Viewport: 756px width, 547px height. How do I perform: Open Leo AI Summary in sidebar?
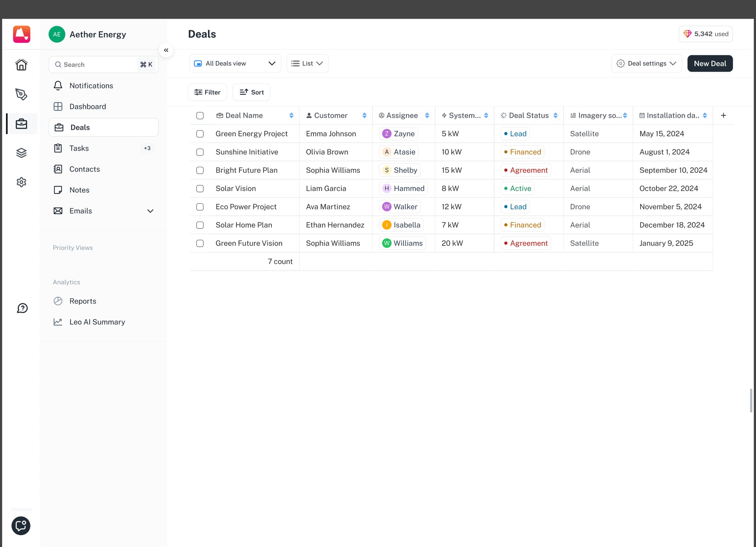click(x=103, y=322)
